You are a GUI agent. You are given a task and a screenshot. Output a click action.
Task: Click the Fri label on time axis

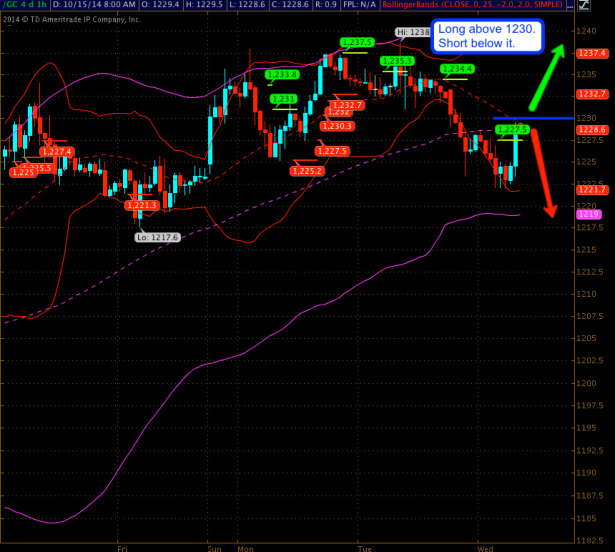122,548
